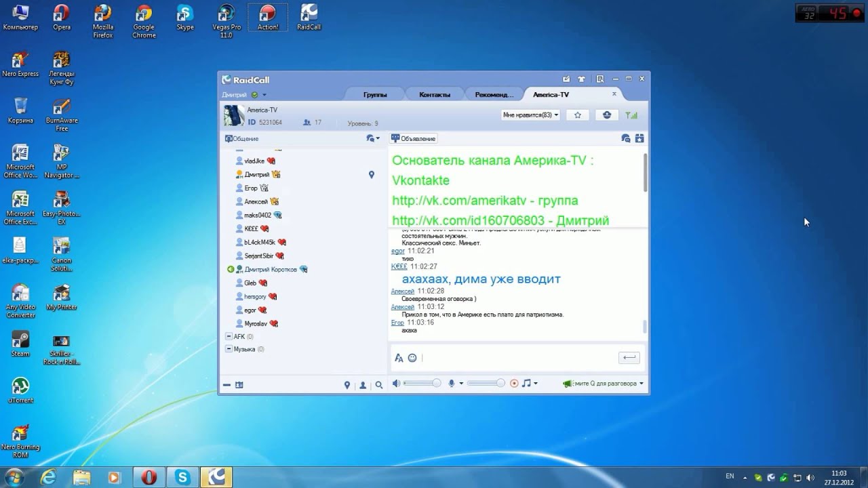Send message with the enter-arrow button
The width and height of the screenshot is (868, 488).
click(x=629, y=358)
